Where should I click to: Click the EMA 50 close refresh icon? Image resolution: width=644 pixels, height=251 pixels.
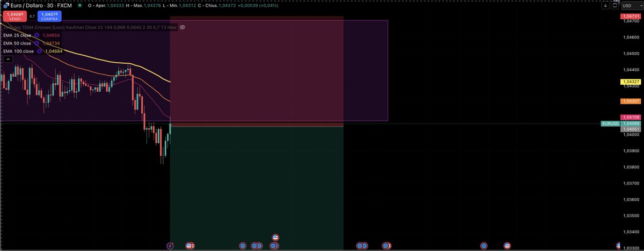tap(37, 43)
